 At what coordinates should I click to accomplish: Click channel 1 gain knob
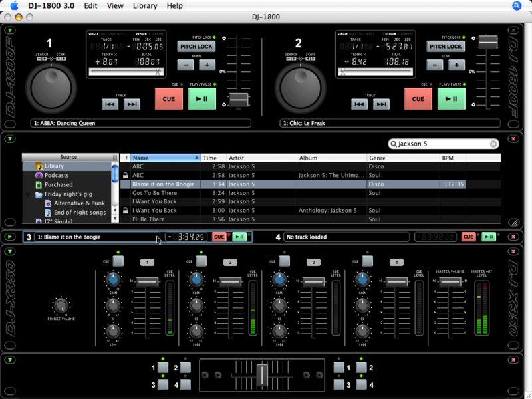113,279
